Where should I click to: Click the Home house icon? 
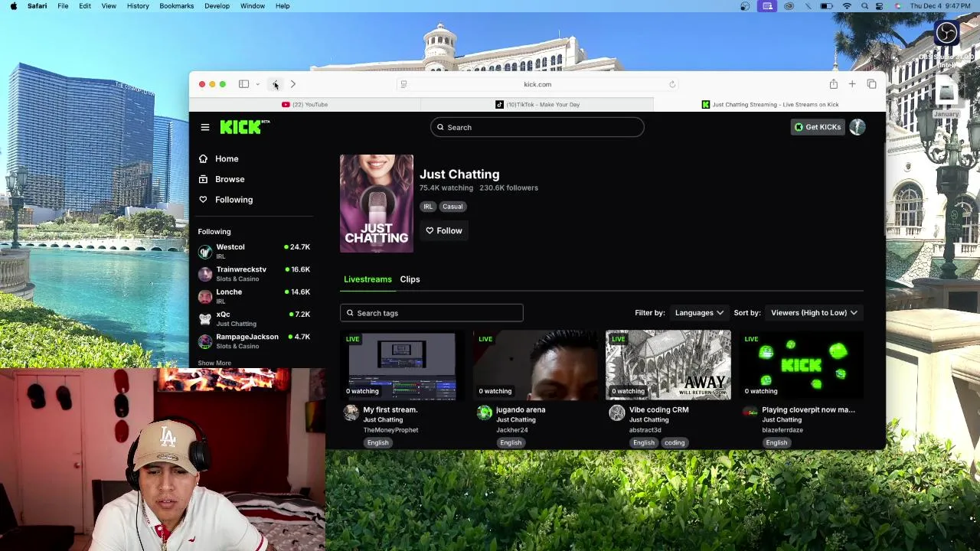pyautogui.click(x=203, y=158)
